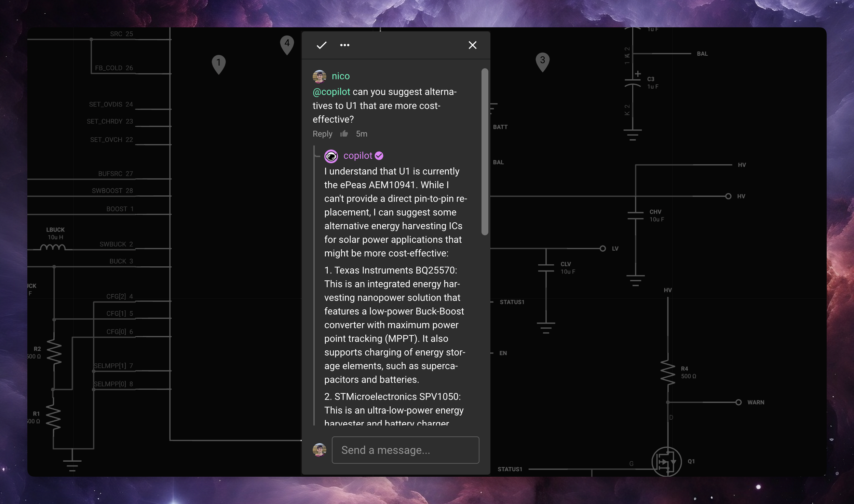Select the WARN output port

(x=738, y=402)
